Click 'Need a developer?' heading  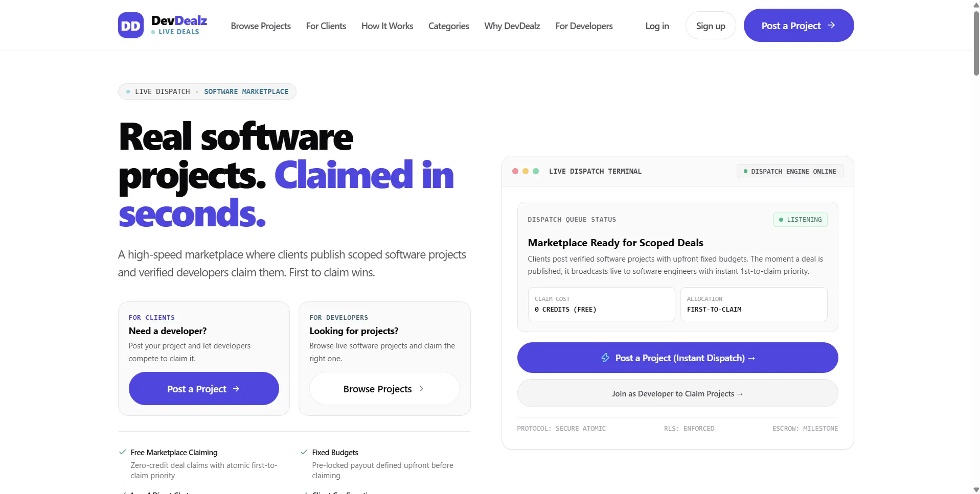point(168,331)
